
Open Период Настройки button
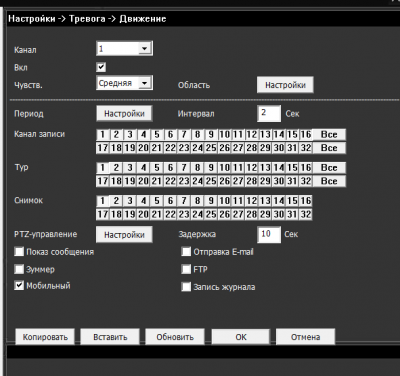124,114
